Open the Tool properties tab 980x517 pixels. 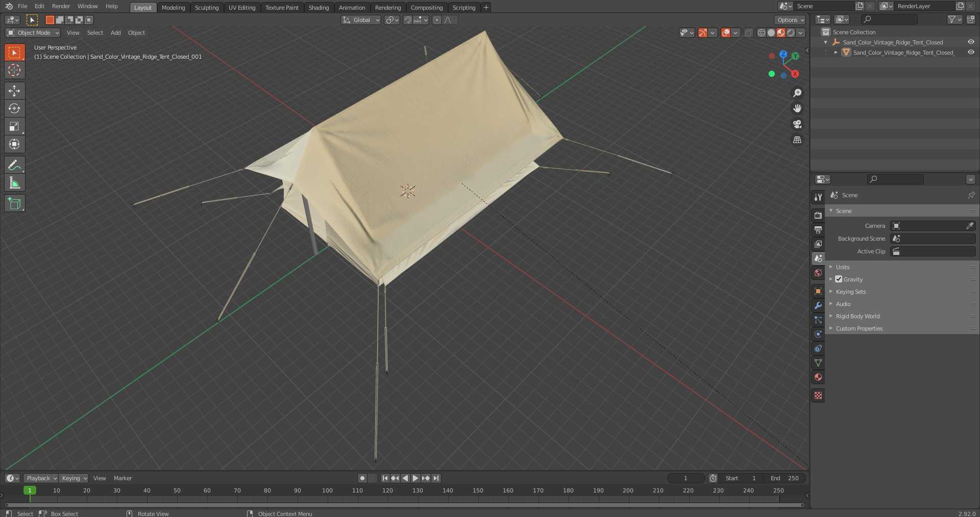(x=818, y=197)
